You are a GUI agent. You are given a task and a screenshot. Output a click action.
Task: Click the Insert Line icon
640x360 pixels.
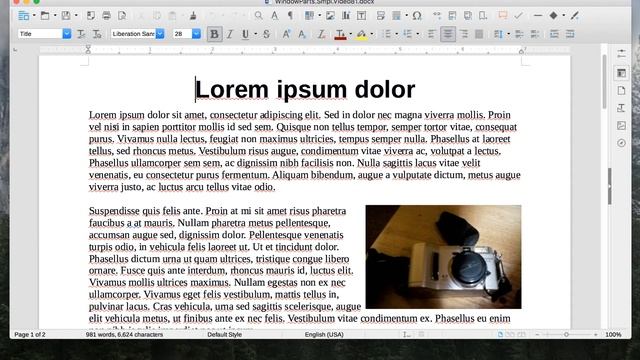tap(538, 16)
